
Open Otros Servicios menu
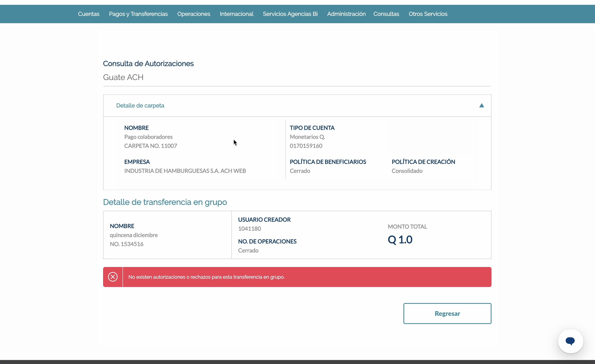pyautogui.click(x=428, y=14)
